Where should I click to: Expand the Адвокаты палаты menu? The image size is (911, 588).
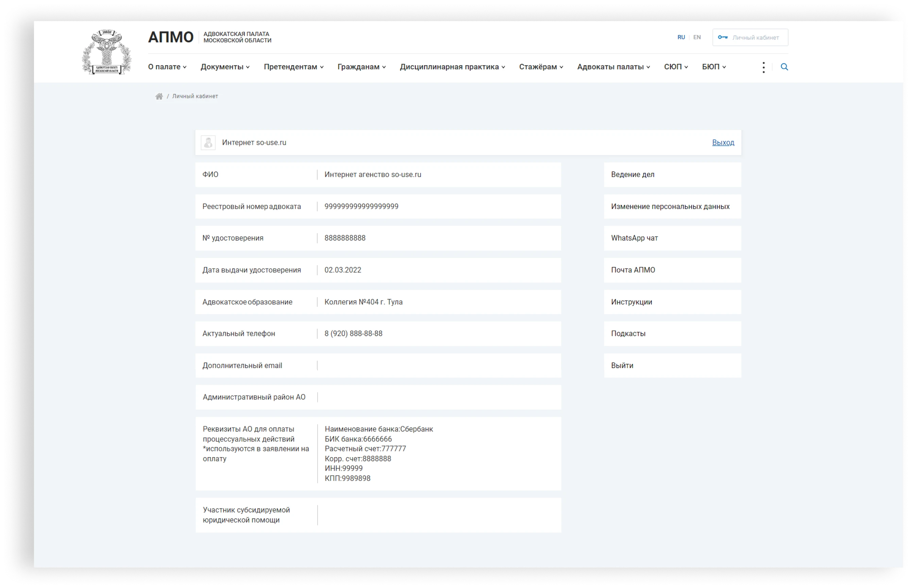pos(613,67)
